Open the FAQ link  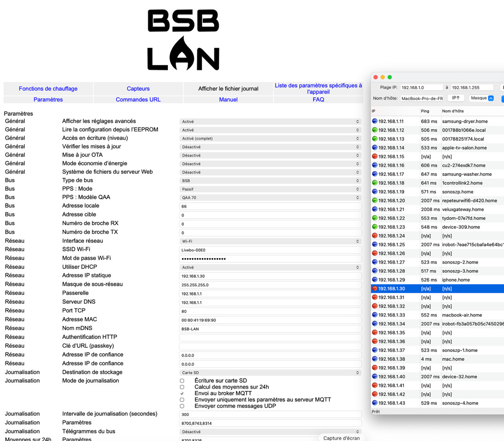click(x=318, y=100)
